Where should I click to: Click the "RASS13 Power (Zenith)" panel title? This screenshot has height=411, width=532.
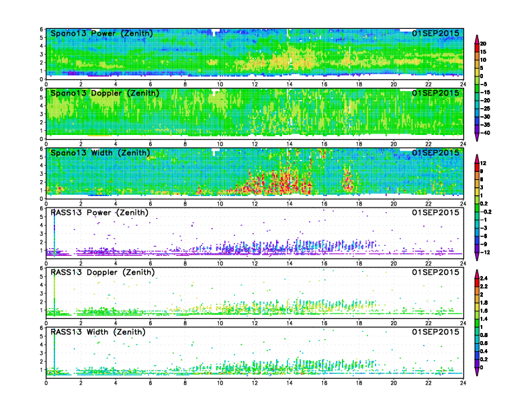[x=99, y=213]
